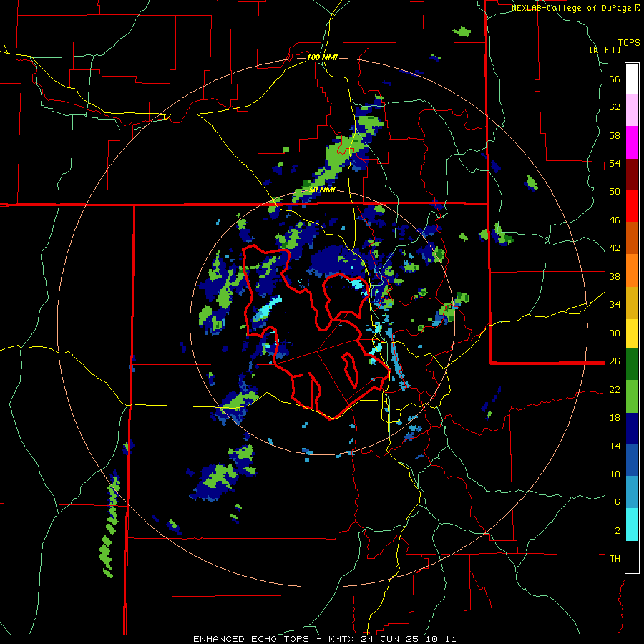Click the legend value '26'
The height and width of the screenshot is (644, 644).
tap(615, 361)
